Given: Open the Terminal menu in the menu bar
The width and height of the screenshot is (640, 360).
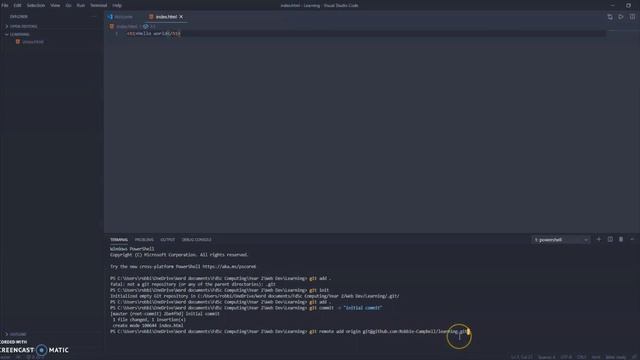Looking at the screenshot, I should (98, 5).
